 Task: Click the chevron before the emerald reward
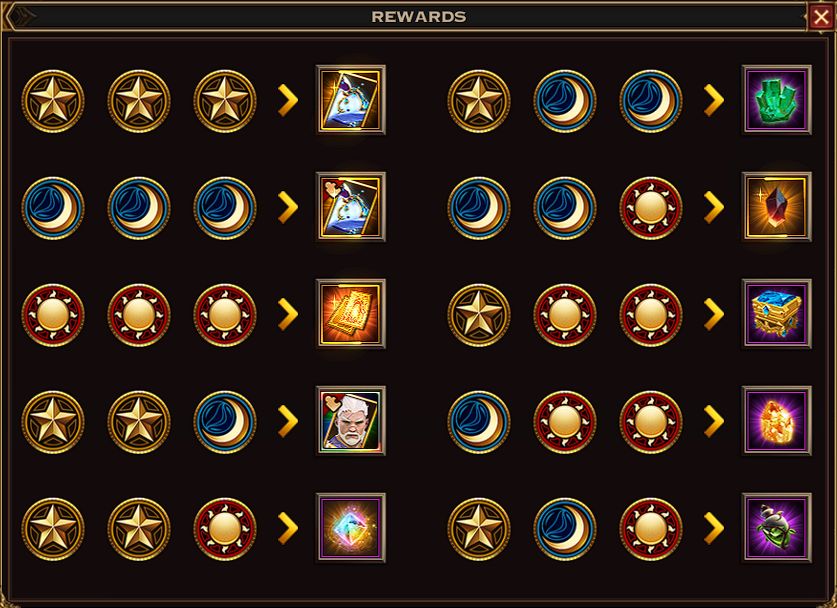click(x=714, y=100)
